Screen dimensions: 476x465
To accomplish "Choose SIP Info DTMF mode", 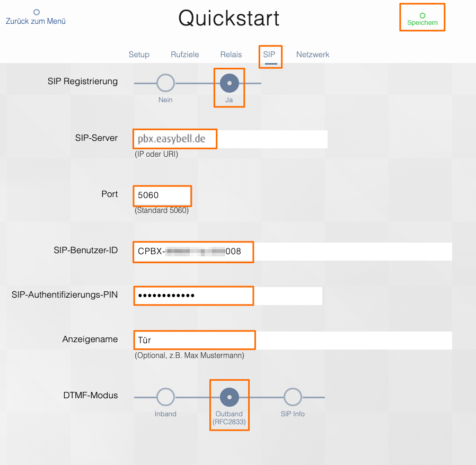I will [x=293, y=397].
